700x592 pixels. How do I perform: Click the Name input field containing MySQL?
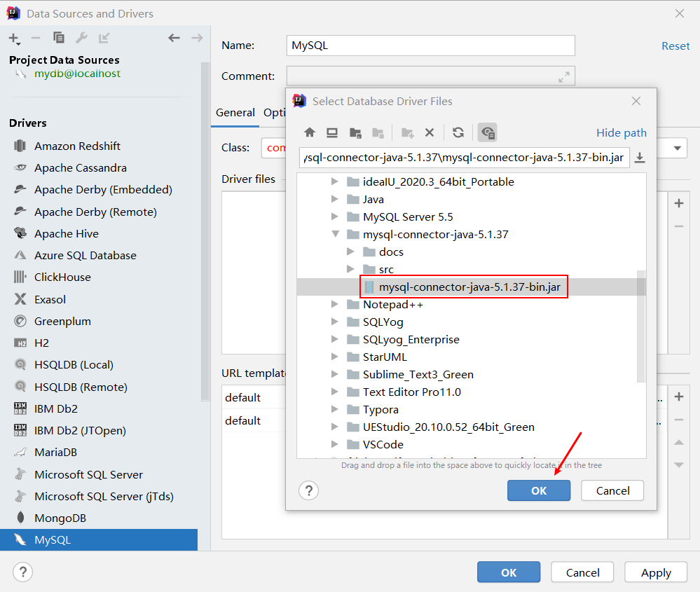[431, 46]
